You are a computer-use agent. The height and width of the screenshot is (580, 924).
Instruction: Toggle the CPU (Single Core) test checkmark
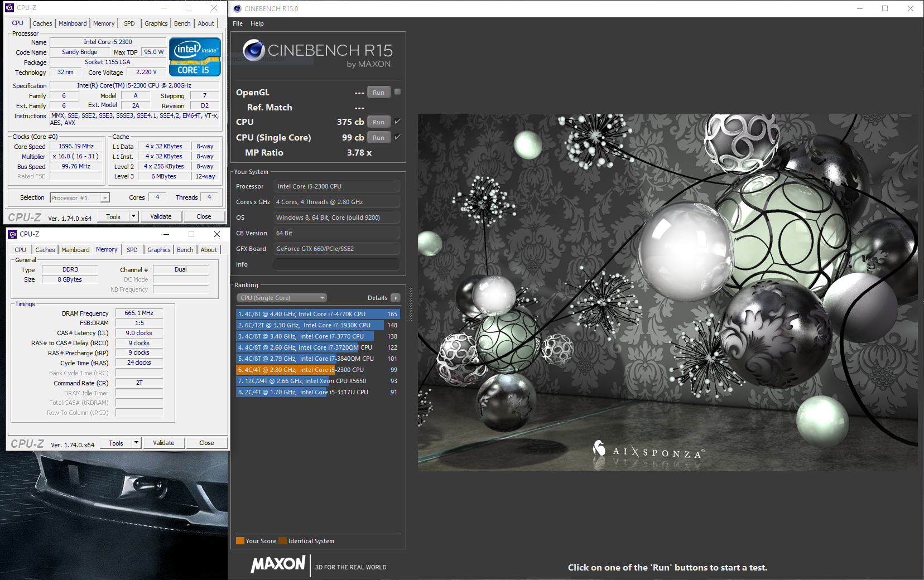pyautogui.click(x=397, y=137)
